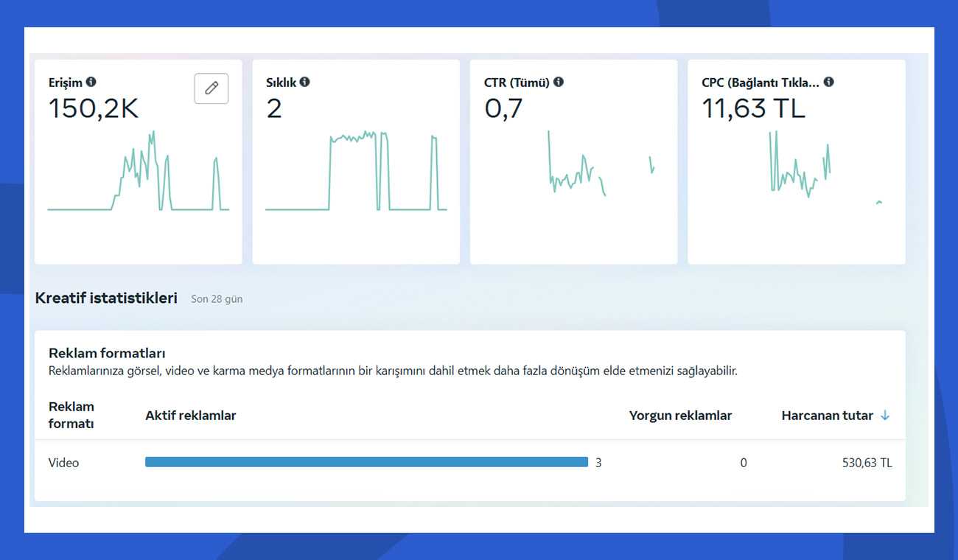
Task: Open the info tooltip beside Sıklık
Action: coord(304,83)
